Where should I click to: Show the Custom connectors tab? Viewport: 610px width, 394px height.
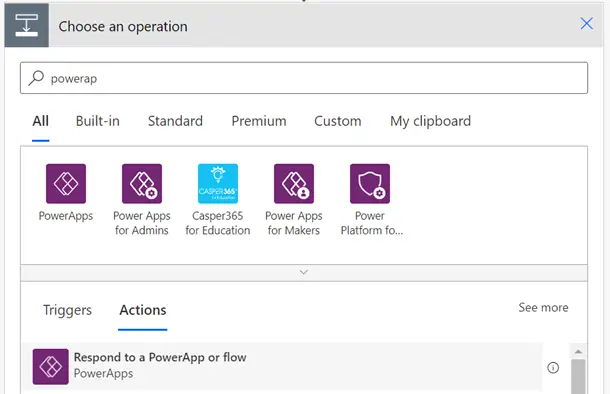coord(338,121)
